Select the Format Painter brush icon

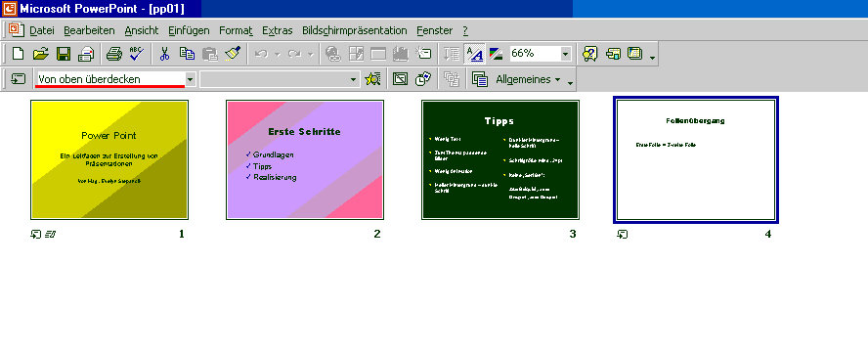pos(233,54)
